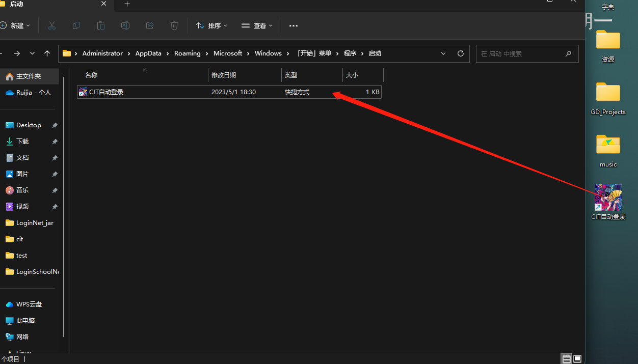This screenshot has height=364, width=638.
Task: Click the Paste clipboard icon
Action: coord(101,25)
